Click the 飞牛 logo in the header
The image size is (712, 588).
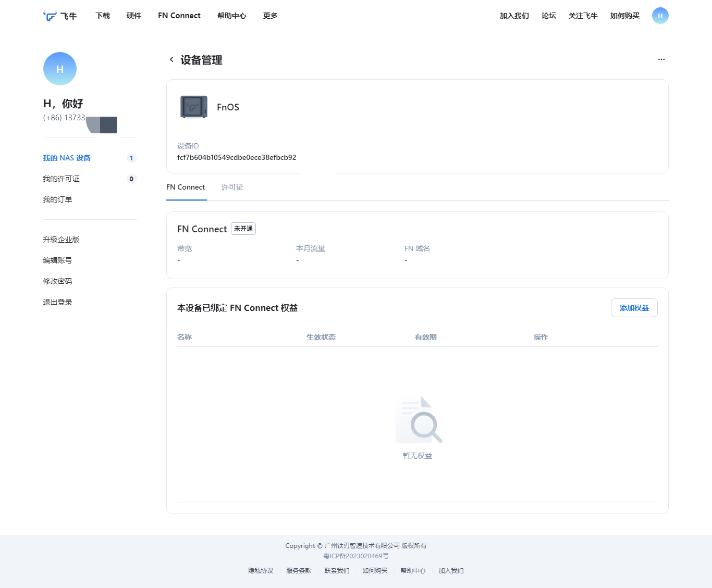60,16
